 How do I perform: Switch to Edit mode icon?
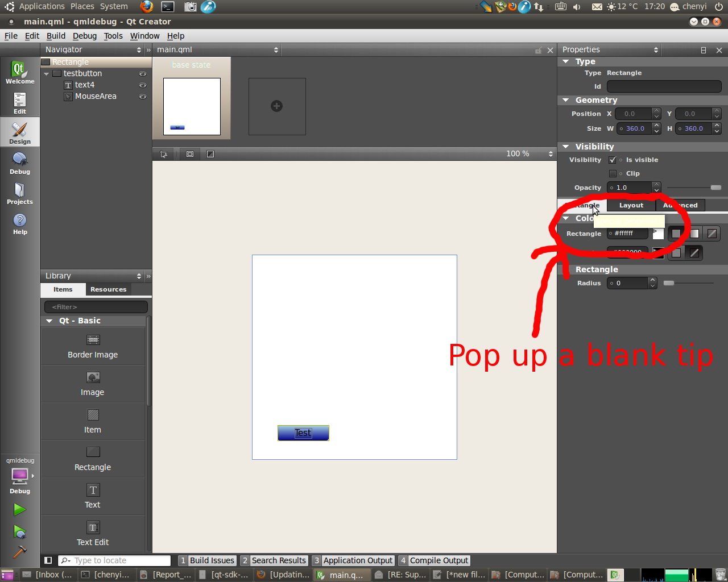click(20, 103)
